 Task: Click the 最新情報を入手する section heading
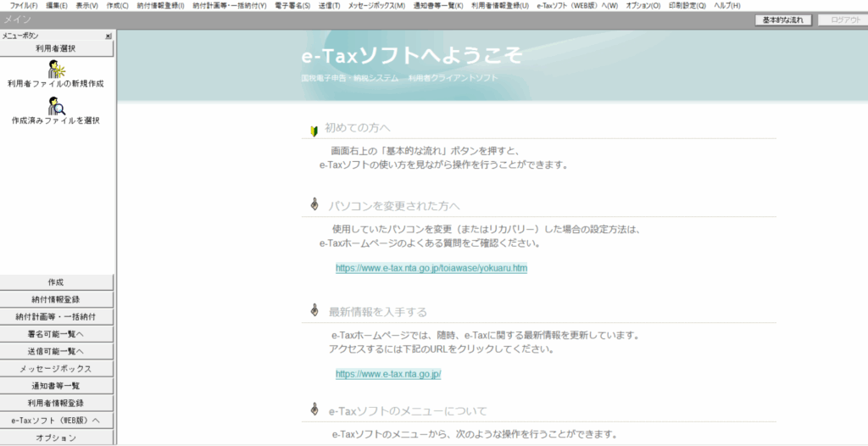point(377,312)
